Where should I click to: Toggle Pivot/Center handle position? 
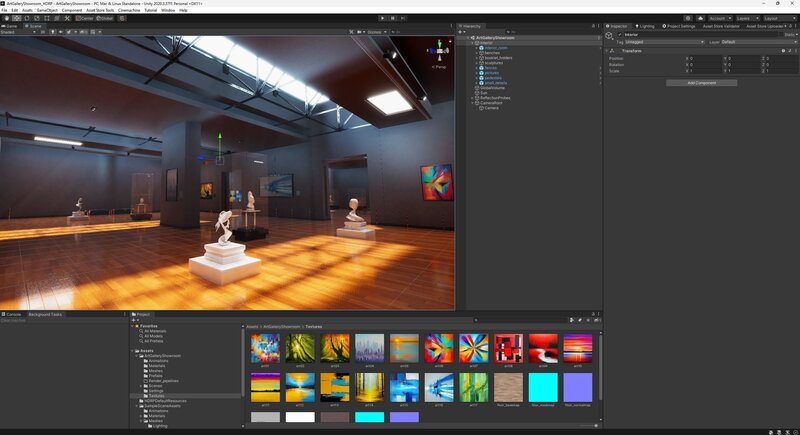[85, 18]
